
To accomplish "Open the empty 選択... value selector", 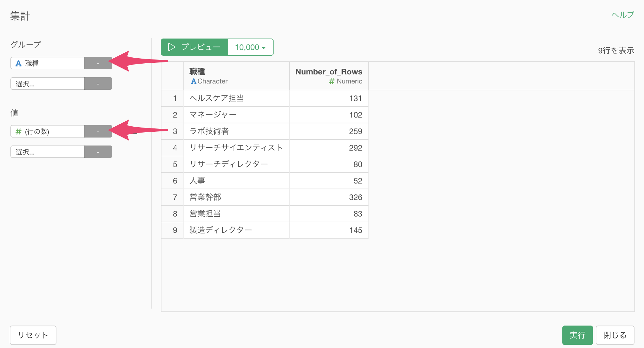I will (x=48, y=152).
